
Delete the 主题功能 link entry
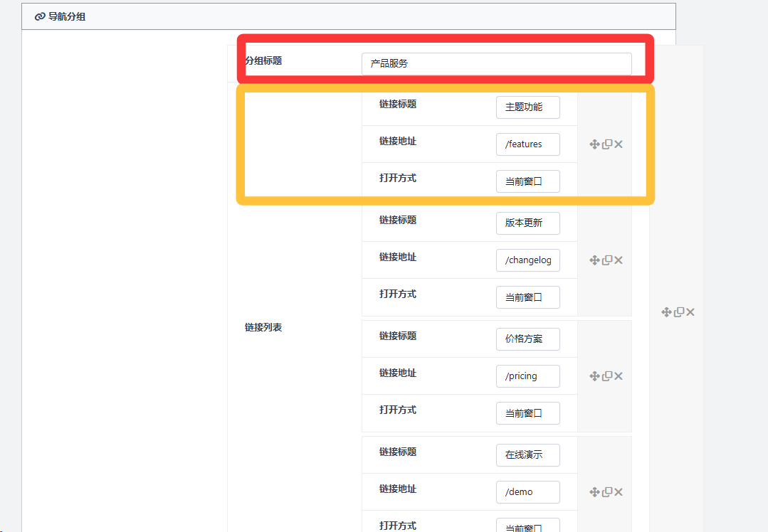click(x=619, y=144)
